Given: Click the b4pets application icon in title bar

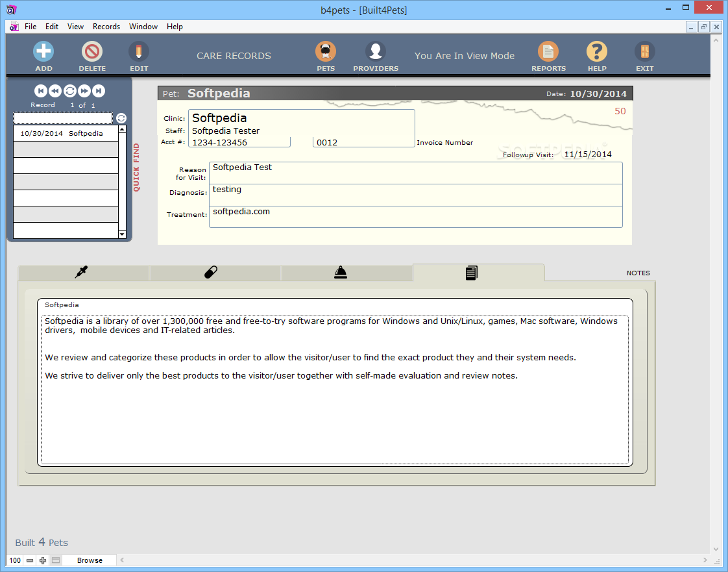Looking at the screenshot, I should pyautogui.click(x=12, y=9).
